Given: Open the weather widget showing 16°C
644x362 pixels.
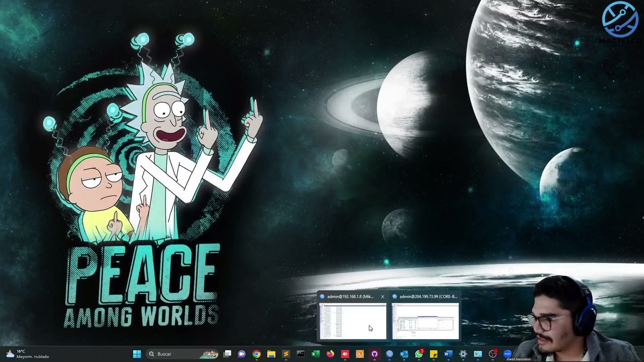Looking at the screenshot, I should pyautogui.click(x=28, y=354).
